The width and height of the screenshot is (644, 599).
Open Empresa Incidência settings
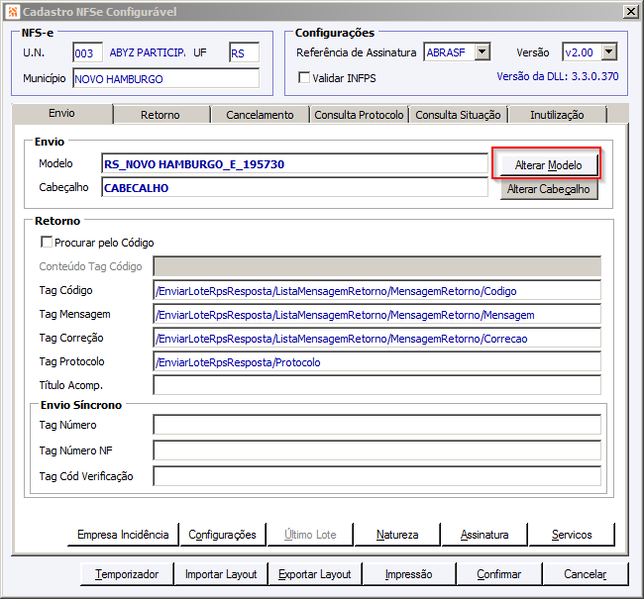(123, 534)
